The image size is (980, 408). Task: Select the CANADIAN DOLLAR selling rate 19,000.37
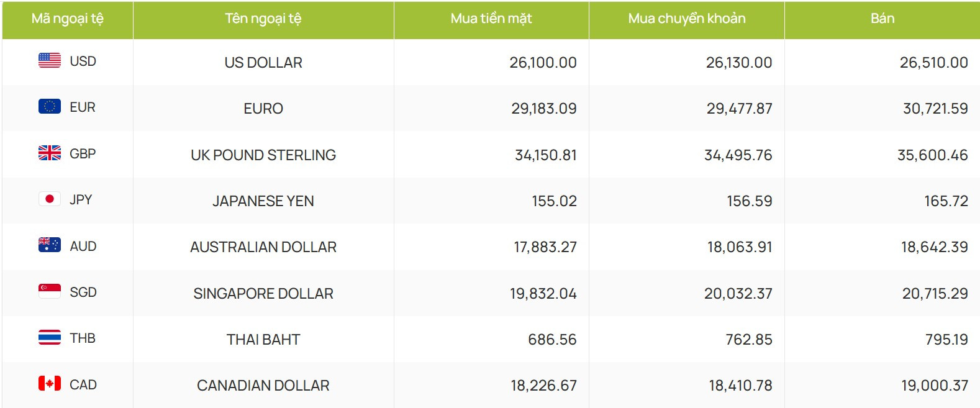tap(935, 386)
